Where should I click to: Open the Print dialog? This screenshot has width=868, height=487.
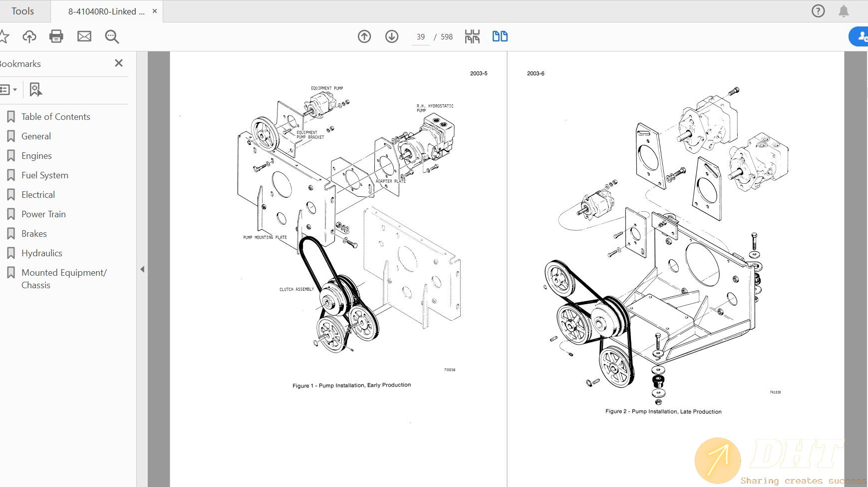[56, 36]
